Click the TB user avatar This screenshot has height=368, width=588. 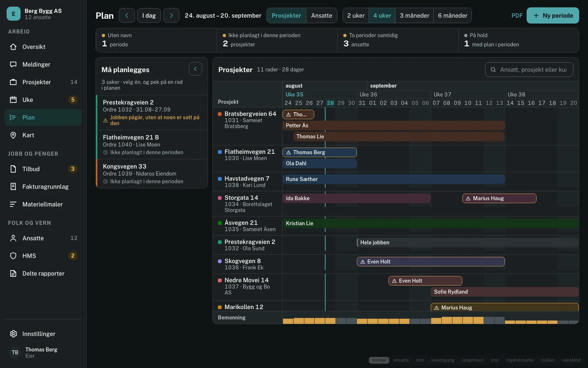point(15,353)
